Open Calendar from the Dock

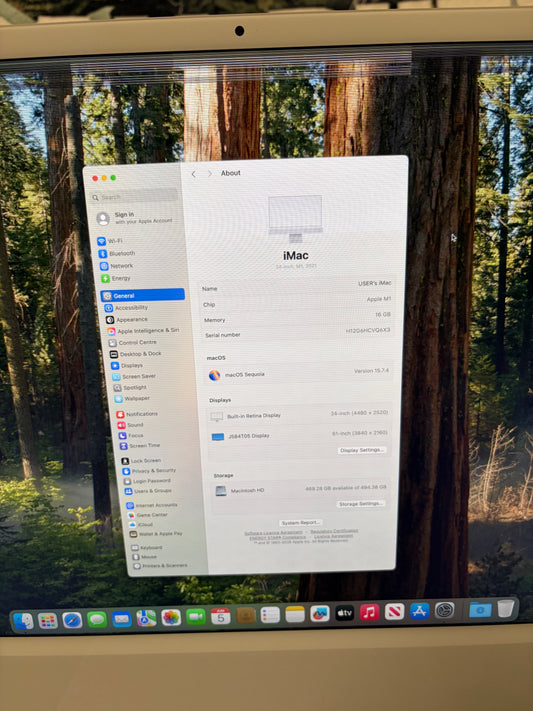[220, 616]
